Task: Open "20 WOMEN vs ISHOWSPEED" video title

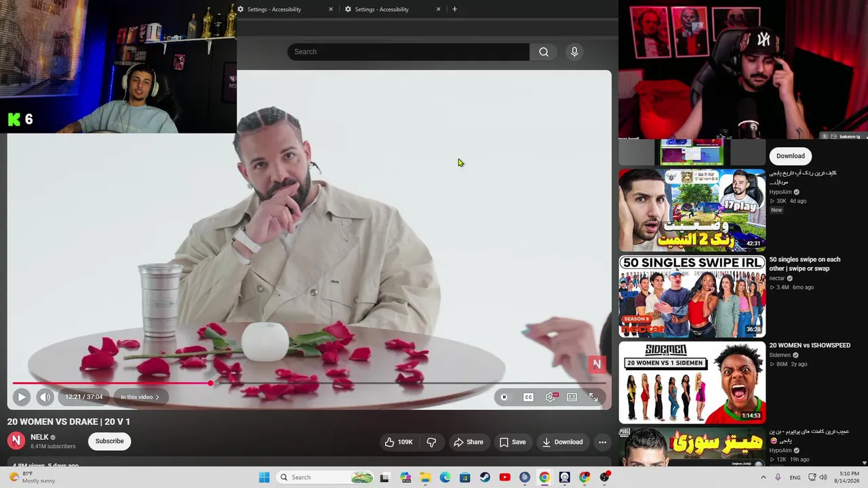Action: coord(810,346)
